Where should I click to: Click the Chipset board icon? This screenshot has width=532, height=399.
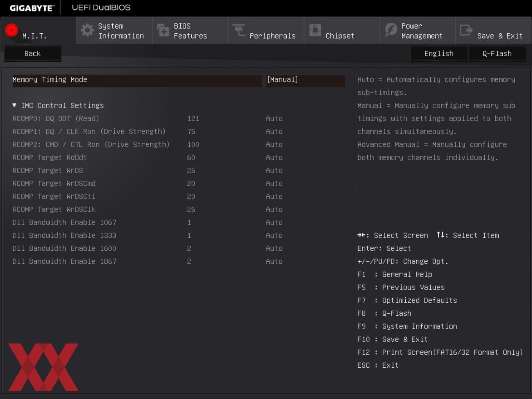click(315, 30)
